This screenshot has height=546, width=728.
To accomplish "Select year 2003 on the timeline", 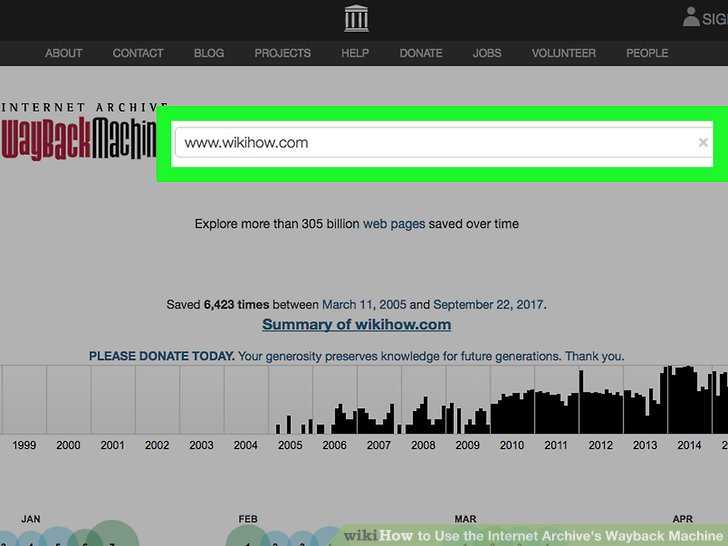I will tap(202, 445).
